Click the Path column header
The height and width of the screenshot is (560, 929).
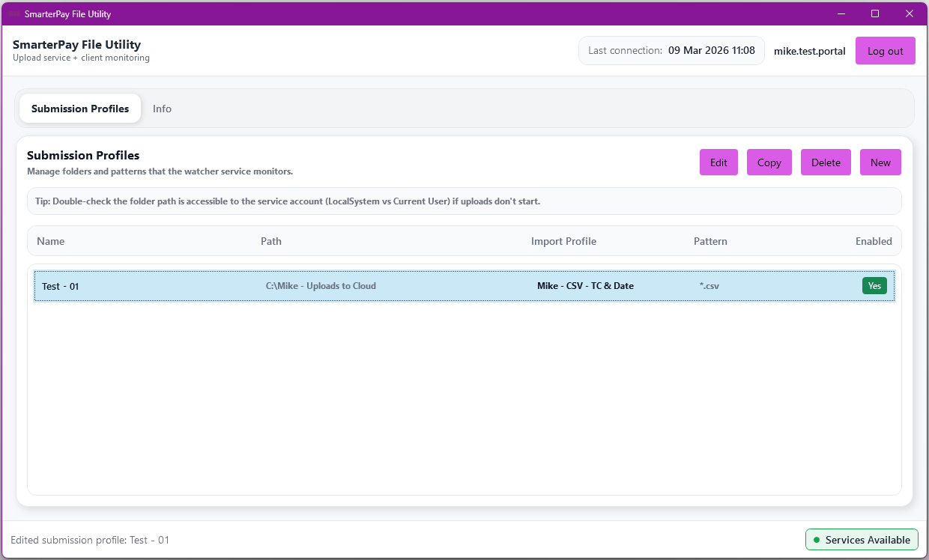coord(271,241)
